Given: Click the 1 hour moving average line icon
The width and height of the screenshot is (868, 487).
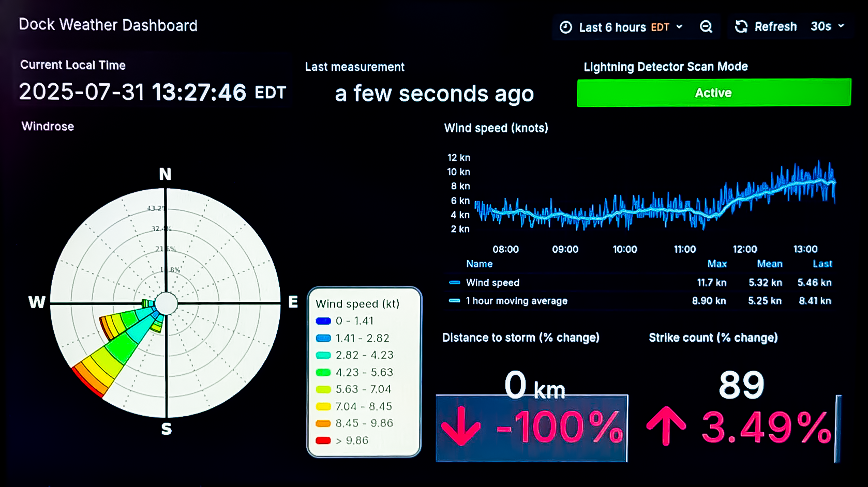Looking at the screenshot, I should [455, 301].
